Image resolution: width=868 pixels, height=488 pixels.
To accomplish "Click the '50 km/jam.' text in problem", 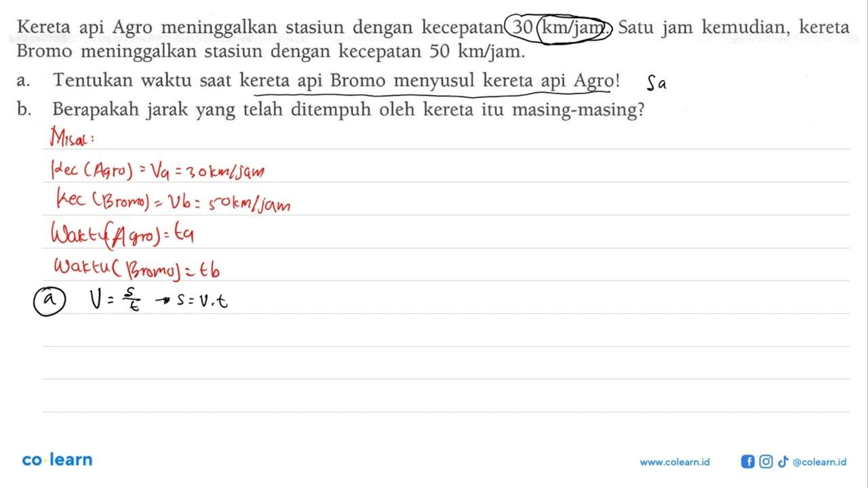I will coord(478,52).
